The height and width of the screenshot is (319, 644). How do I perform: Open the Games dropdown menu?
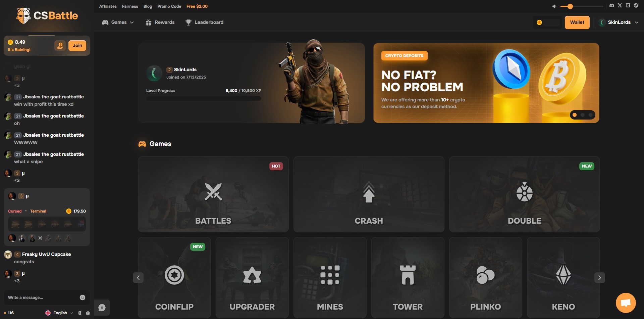click(x=118, y=22)
